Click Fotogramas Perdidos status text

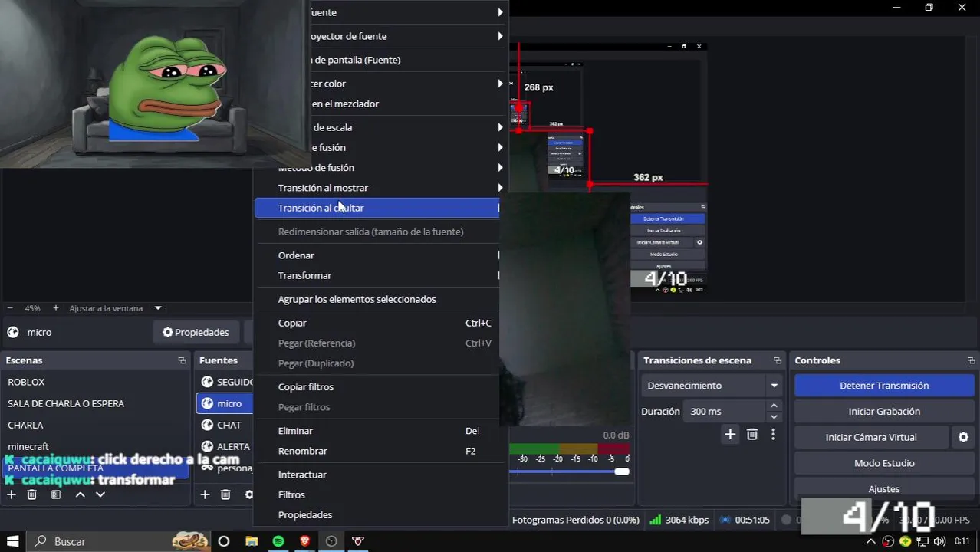coord(575,520)
